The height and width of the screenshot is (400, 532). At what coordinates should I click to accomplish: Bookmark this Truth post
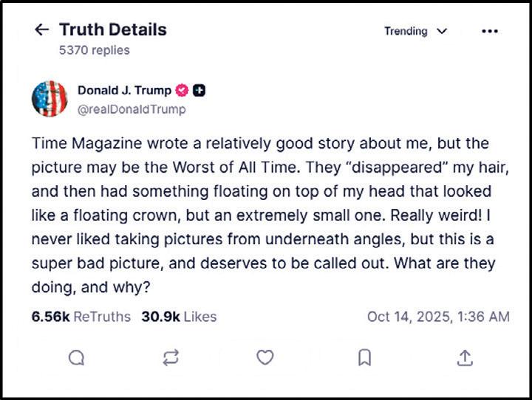pos(364,358)
